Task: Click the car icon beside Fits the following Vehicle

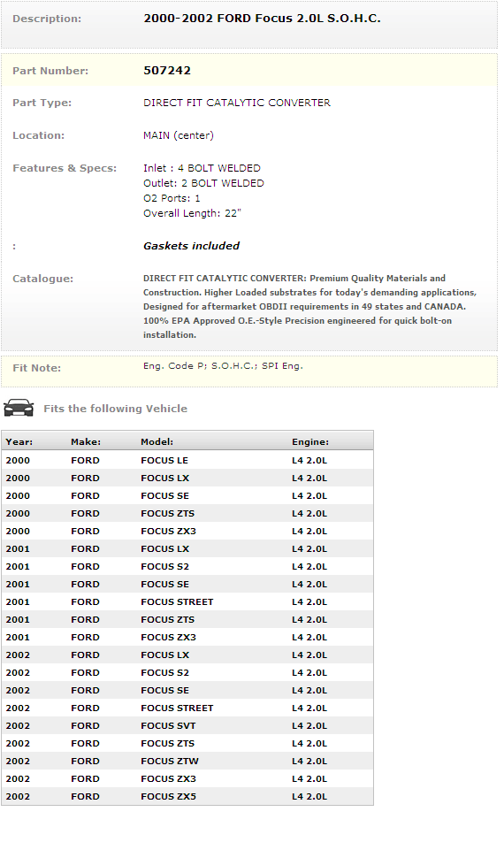Action: (x=19, y=408)
